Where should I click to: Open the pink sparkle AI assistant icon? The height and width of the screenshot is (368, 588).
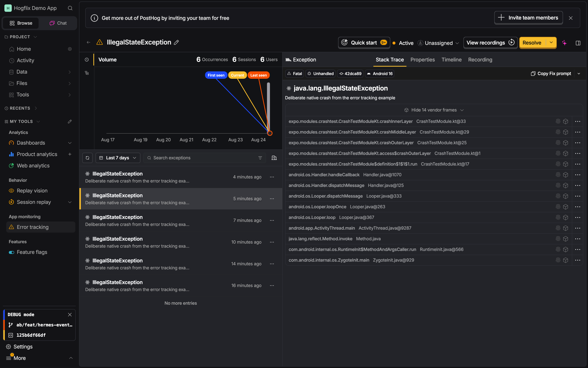pyautogui.click(x=564, y=43)
